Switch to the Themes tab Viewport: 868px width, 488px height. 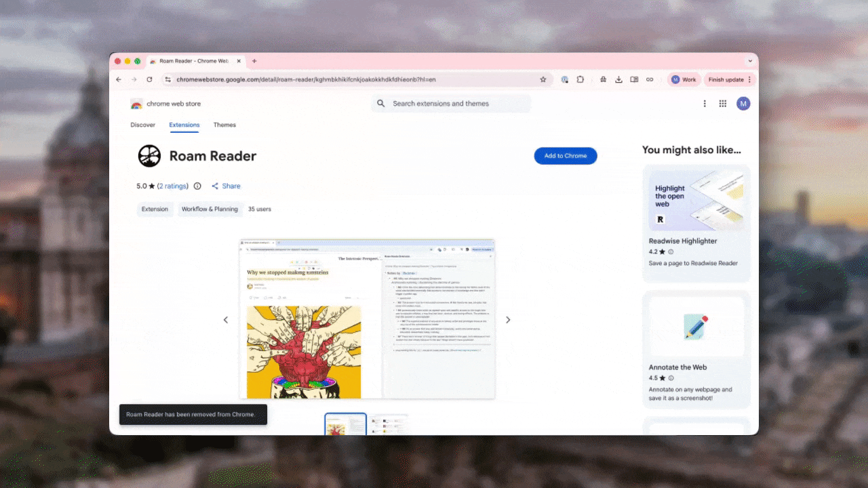224,125
